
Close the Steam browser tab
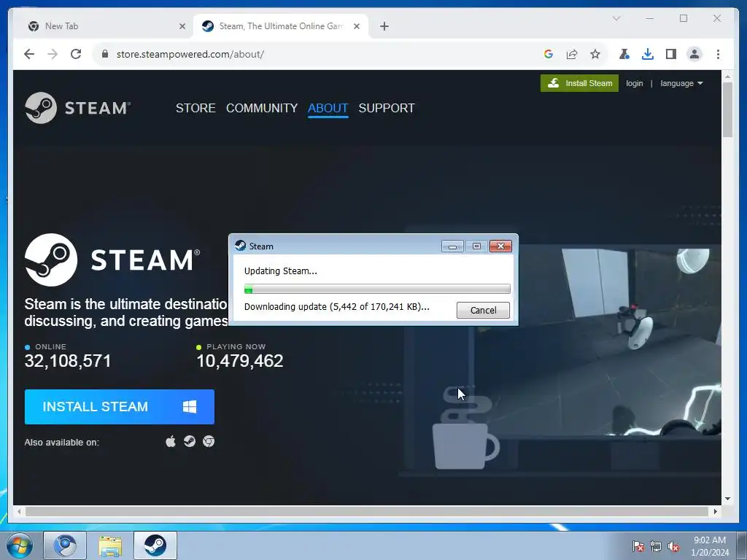[x=356, y=26]
